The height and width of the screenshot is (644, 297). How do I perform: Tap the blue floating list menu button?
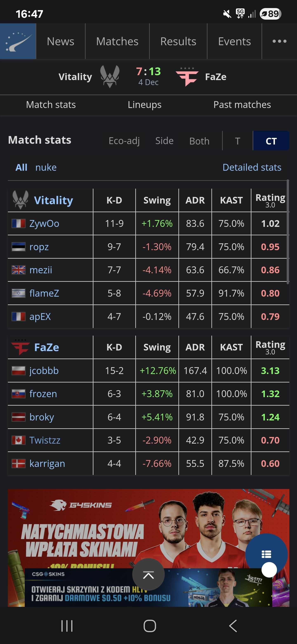tap(266, 554)
